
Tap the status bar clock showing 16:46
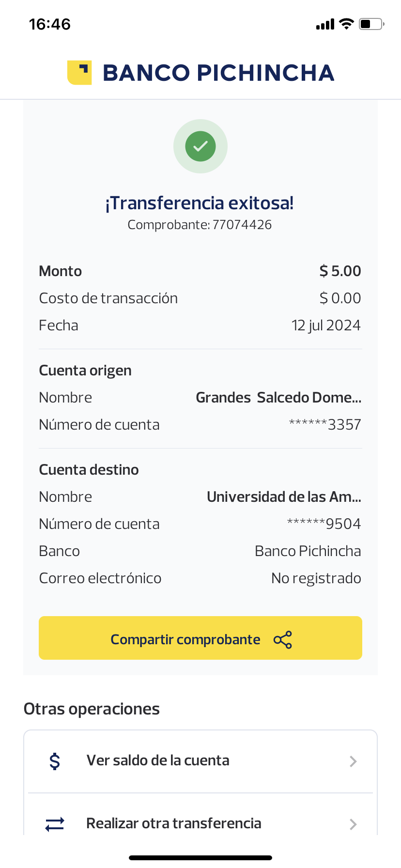point(50,24)
